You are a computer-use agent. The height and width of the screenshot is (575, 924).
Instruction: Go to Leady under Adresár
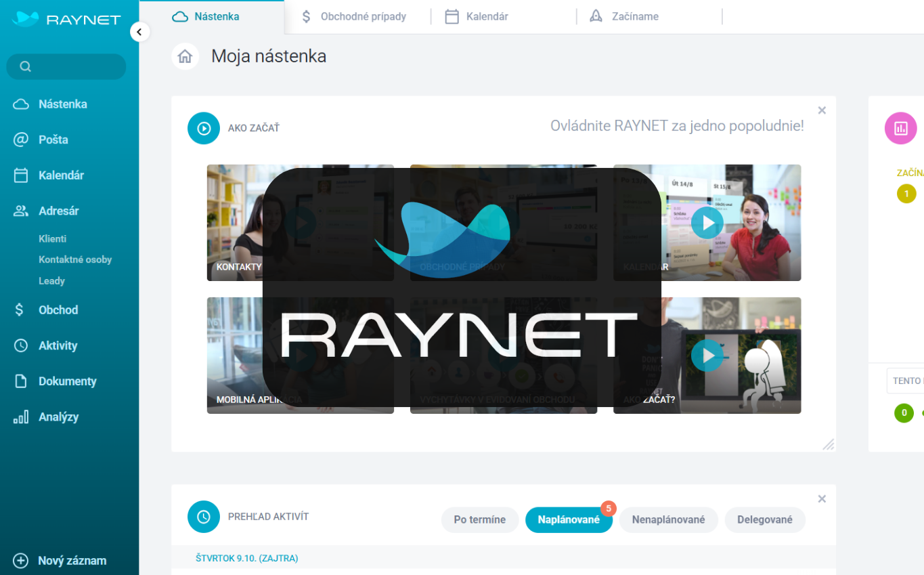pos(51,281)
